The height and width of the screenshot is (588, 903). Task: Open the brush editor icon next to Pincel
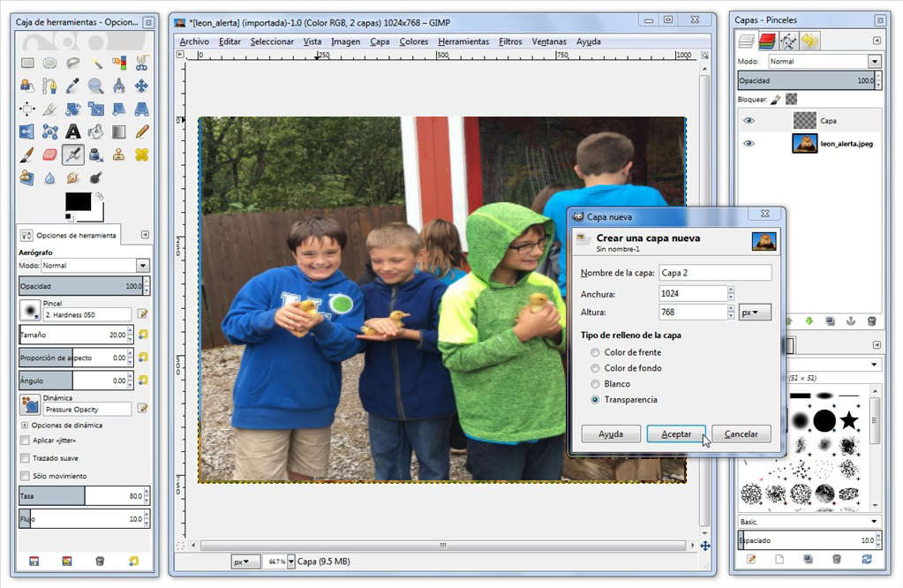[142, 314]
